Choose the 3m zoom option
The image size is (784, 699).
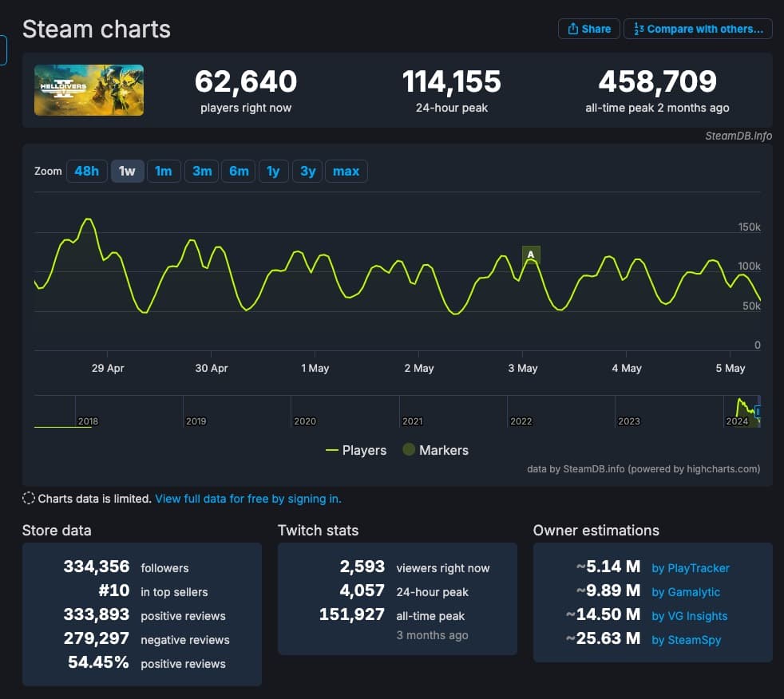pyautogui.click(x=201, y=172)
